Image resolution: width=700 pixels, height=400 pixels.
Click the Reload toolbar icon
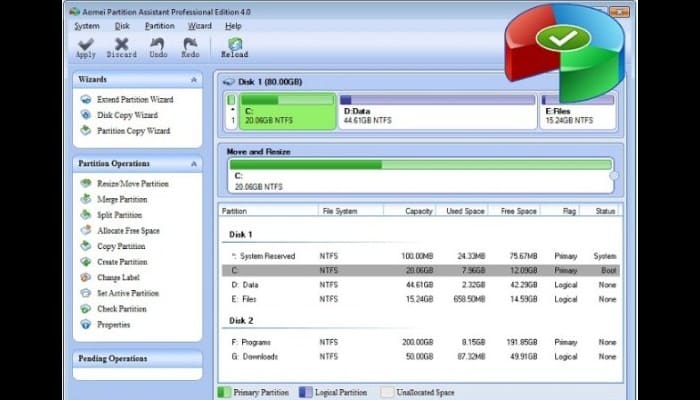235,44
